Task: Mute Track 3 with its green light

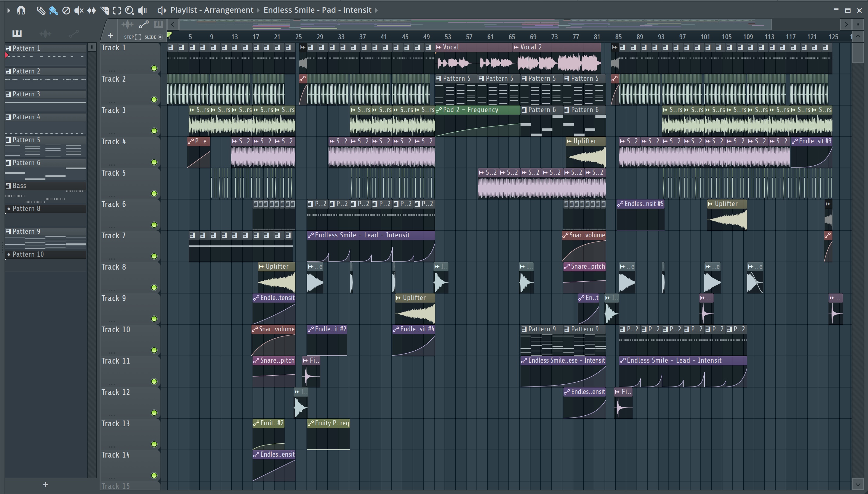Action: [x=154, y=131]
